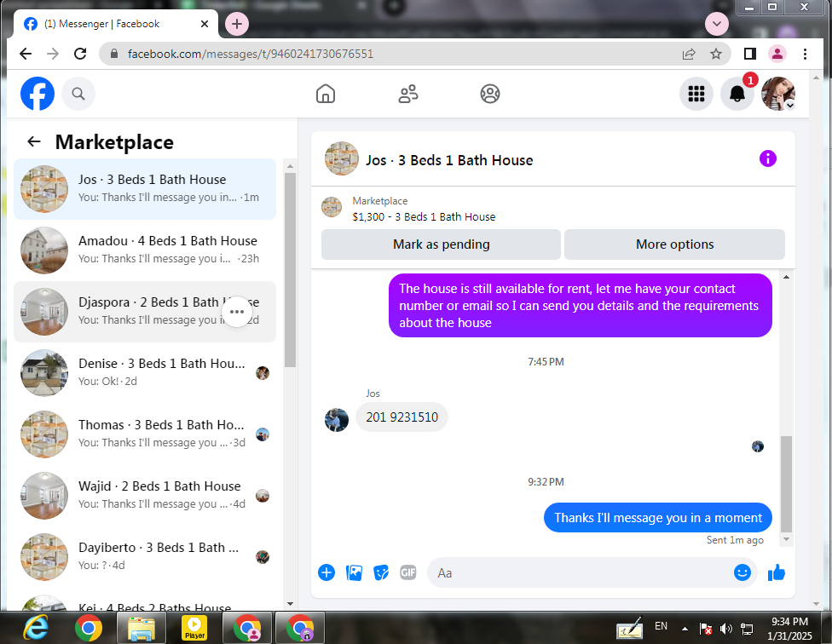Viewport: 832px width, 644px height.
Task: Open the tab search dropdown arrow
Action: [x=716, y=24]
